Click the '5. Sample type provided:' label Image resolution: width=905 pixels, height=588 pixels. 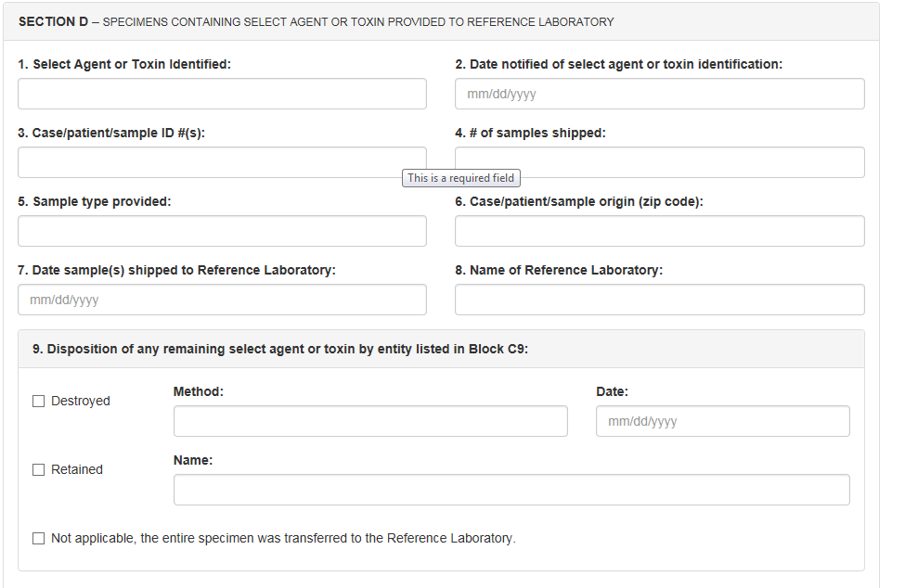95,201
